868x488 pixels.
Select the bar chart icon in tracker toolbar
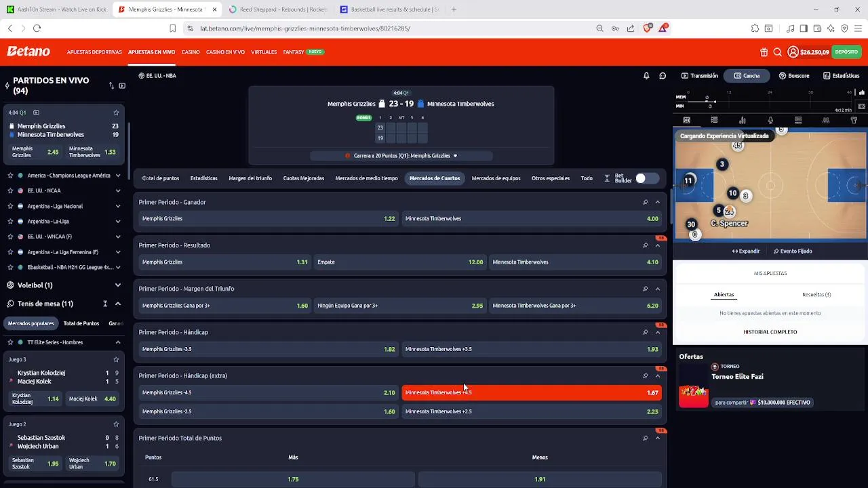point(743,120)
